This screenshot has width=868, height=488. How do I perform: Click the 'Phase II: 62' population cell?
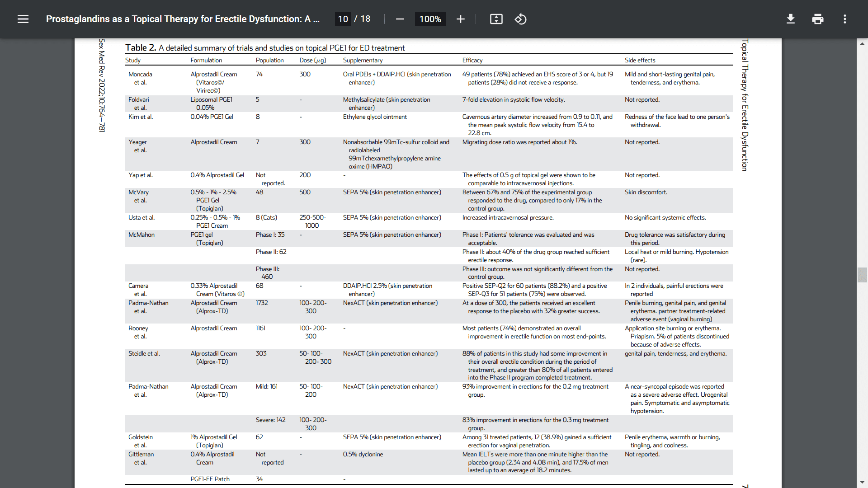pos(271,252)
